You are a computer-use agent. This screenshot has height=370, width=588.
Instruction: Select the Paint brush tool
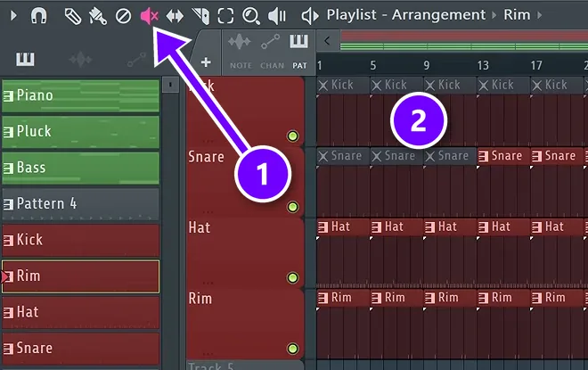[98, 17]
